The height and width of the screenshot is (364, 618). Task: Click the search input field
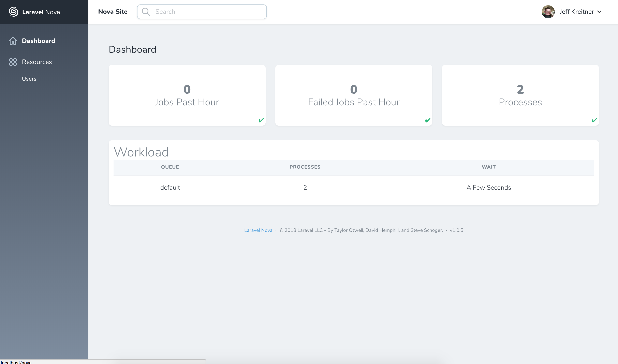tap(202, 12)
